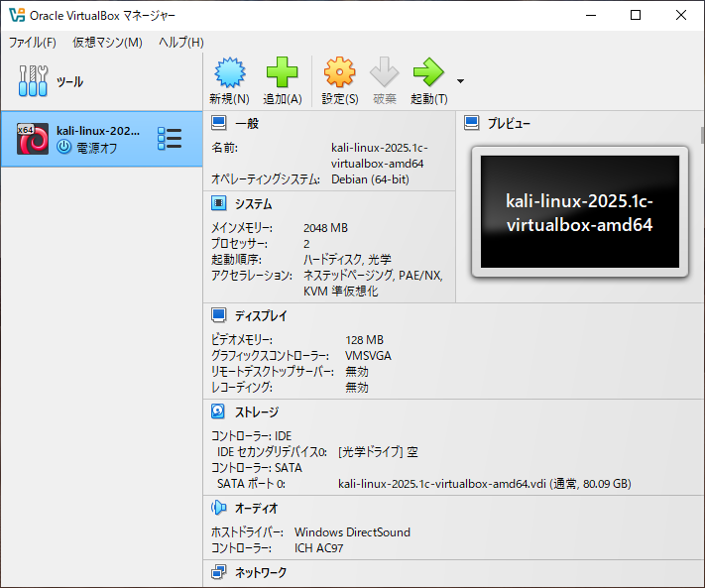
Task: Maximize the VirtualBox manager window
Action: coord(636,15)
